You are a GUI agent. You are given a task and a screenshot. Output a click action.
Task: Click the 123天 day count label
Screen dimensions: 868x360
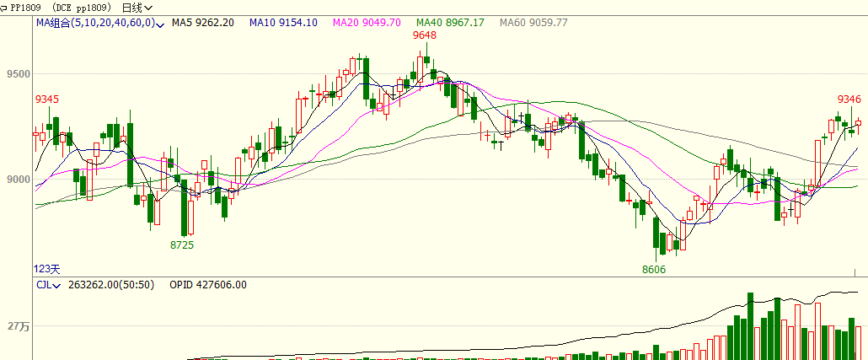point(47,269)
